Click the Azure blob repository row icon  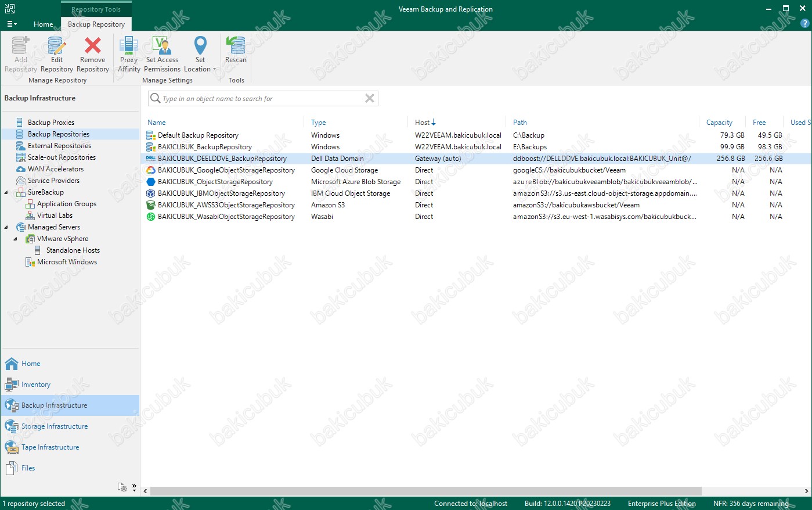150,182
